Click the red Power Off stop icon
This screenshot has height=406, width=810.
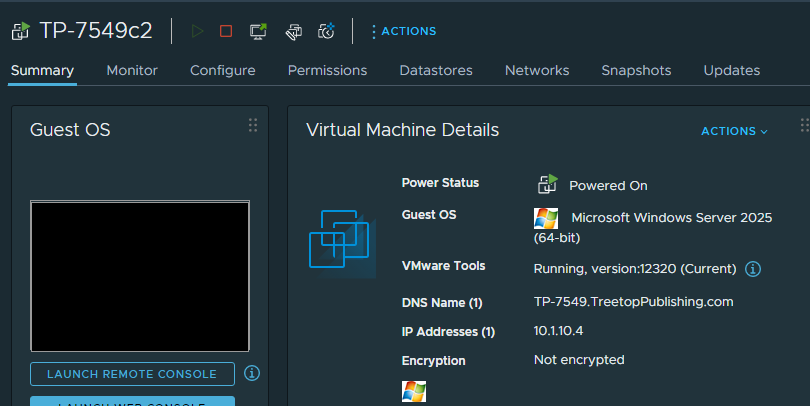point(226,31)
